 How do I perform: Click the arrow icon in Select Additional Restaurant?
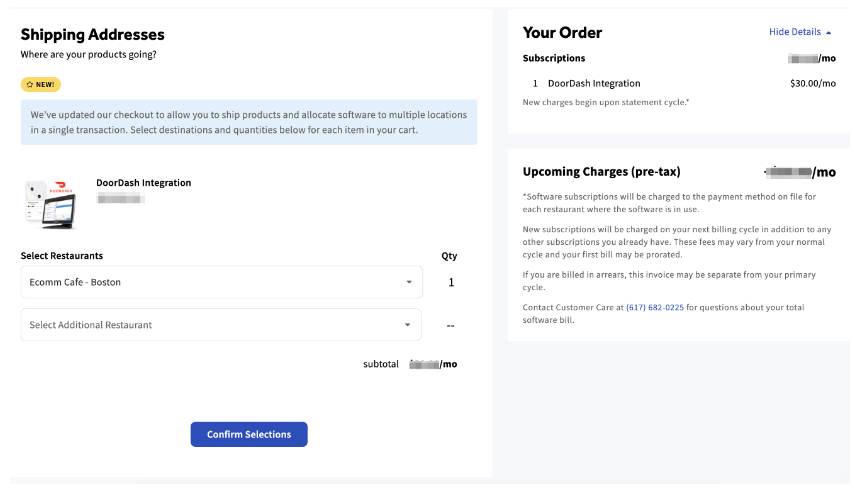[x=408, y=325]
